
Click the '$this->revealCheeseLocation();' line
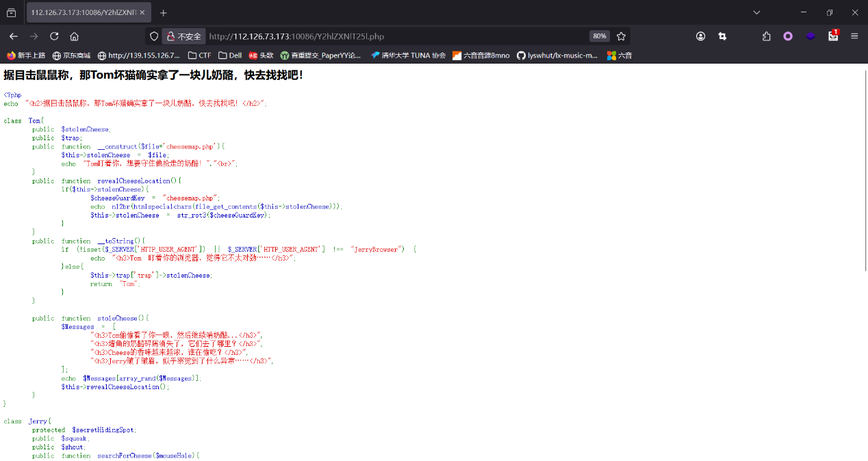pyautogui.click(x=115, y=386)
